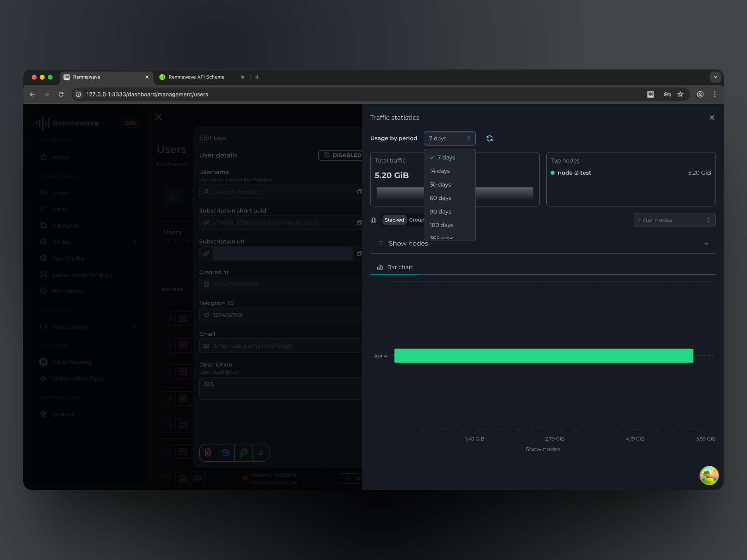Choose 30 days from the period list

449,184
